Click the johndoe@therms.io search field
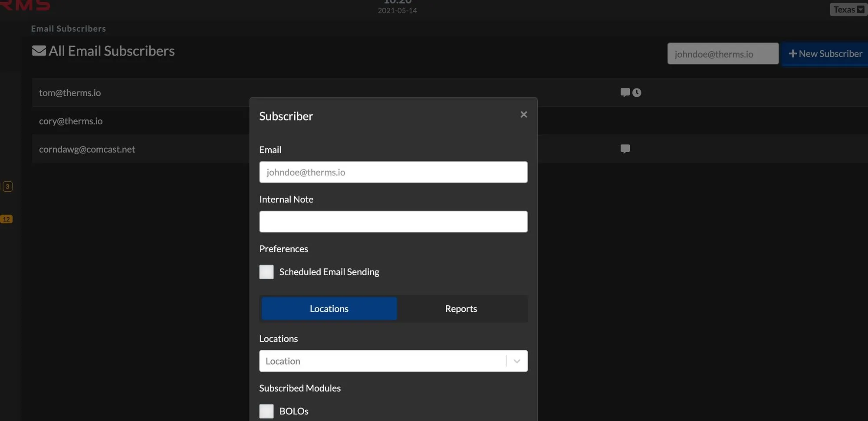This screenshot has width=868, height=421. (723, 54)
